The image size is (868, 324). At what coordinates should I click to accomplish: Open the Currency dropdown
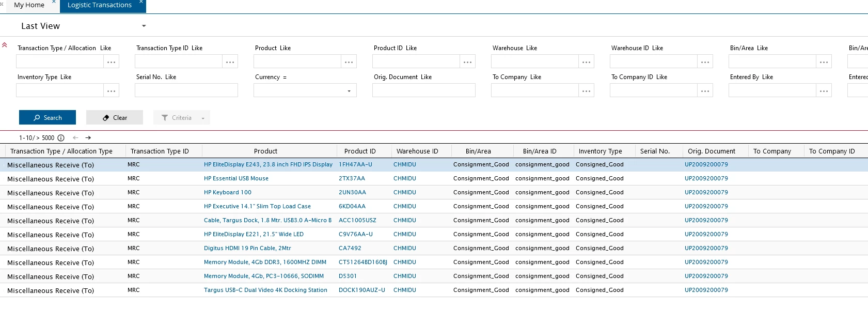click(x=349, y=91)
